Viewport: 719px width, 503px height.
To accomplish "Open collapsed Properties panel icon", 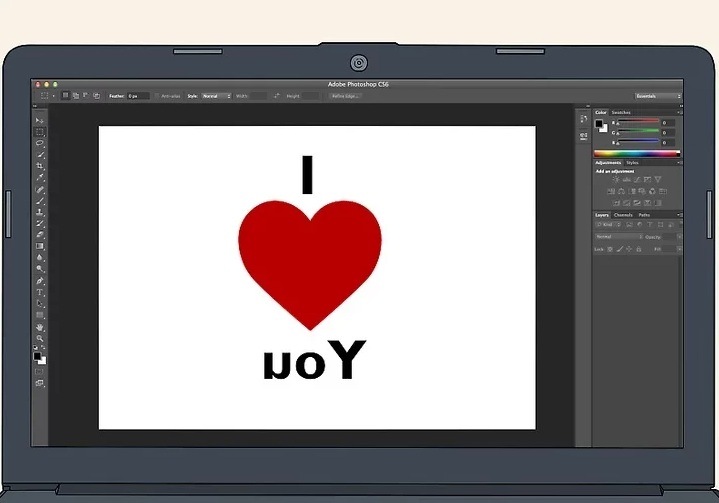I will point(583,136).
